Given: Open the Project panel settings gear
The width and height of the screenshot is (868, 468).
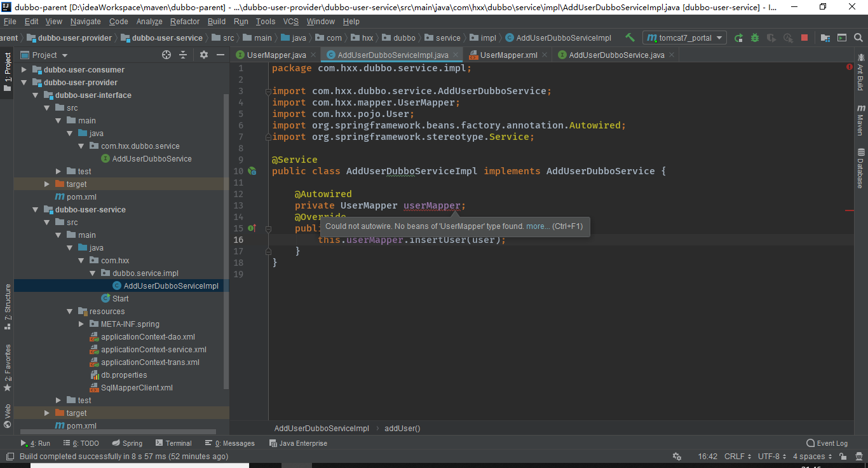Looking at the screenshot, I should pos(204,55).
